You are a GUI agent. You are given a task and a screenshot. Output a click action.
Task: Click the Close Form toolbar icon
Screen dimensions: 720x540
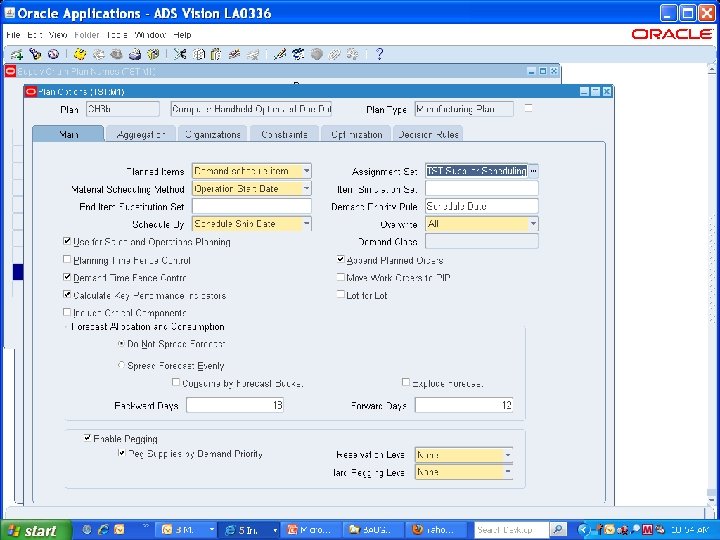click(153, 55)
